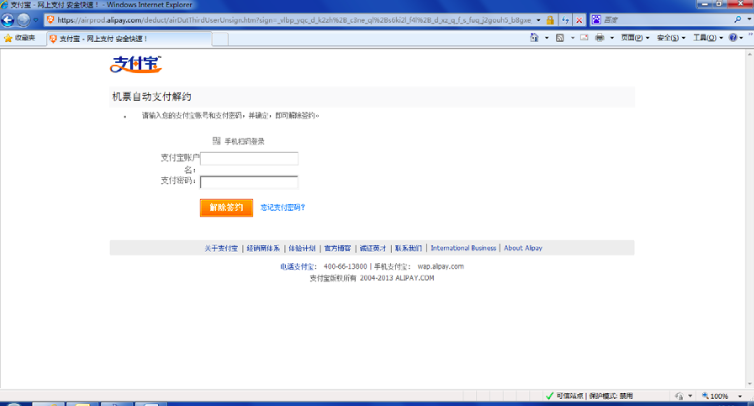This screenshot has height=406, width=754.
Task: Click the Read Mail envelope icon
Action: click(x=584, y=38)
